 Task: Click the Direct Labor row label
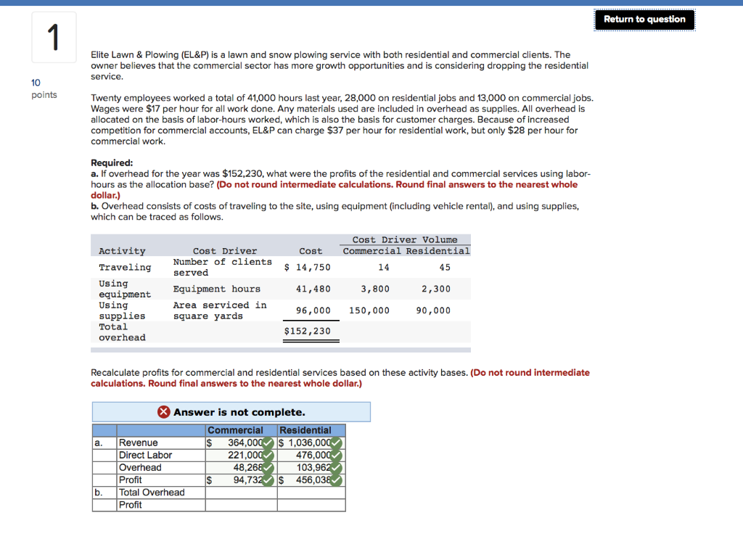pos(145,455)
